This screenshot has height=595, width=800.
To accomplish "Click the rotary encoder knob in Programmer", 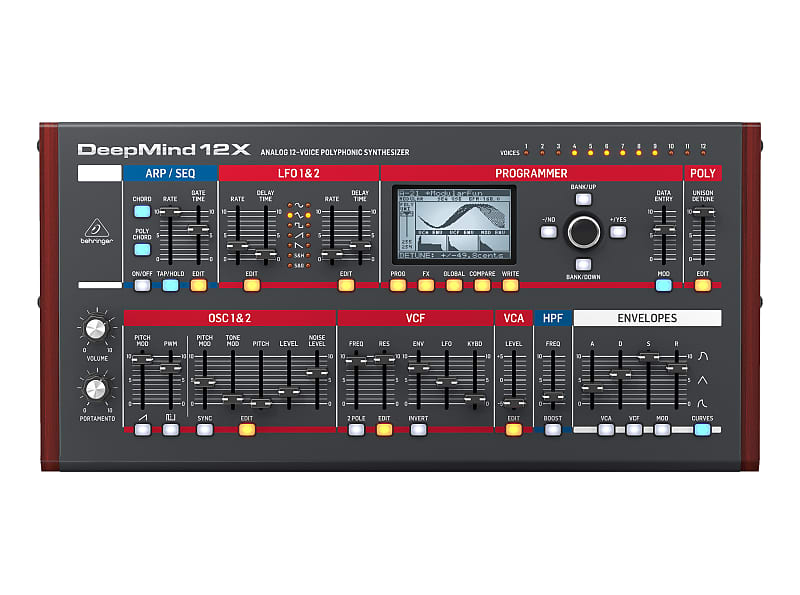I will 582,231.
